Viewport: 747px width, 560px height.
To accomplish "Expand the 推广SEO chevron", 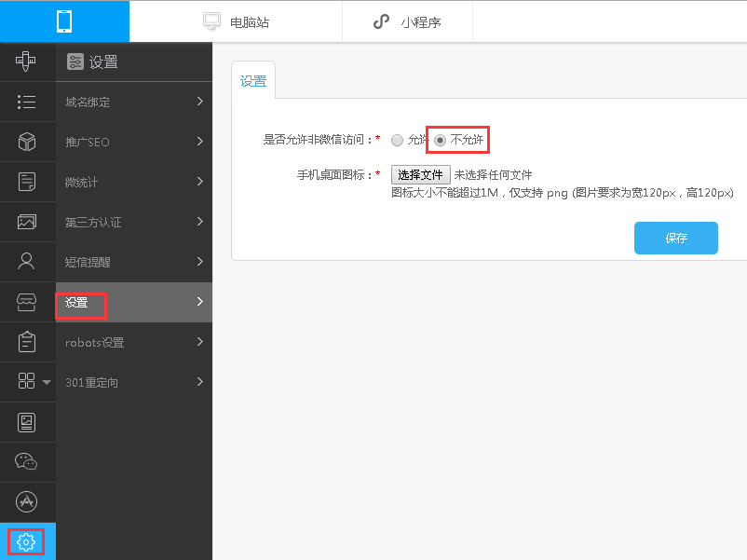I will (x=200, y=141).
